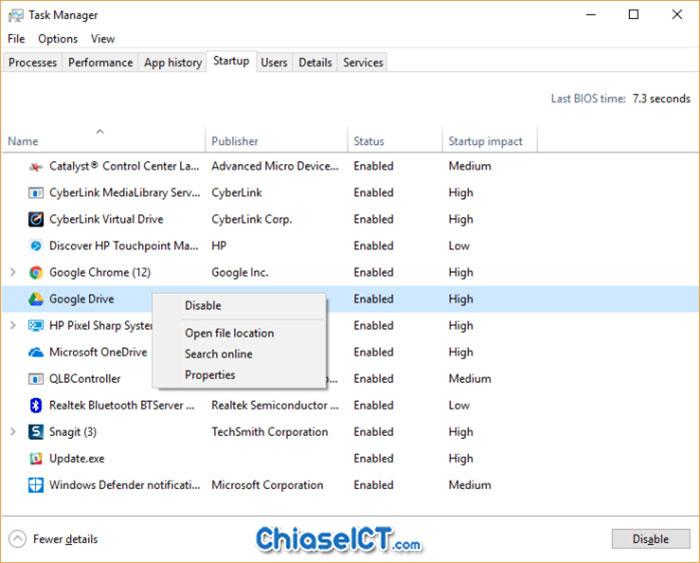Viewport: 700px width, 563px height.
Task: Click the Catalyst Control Center icon
Action: click(x=36, y=167)
